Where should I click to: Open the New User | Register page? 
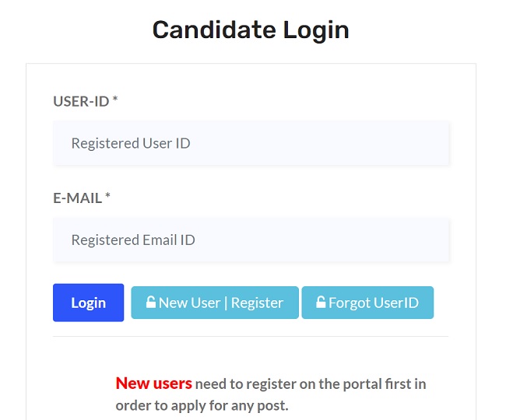pyautogui.click(x=214, y=303)
